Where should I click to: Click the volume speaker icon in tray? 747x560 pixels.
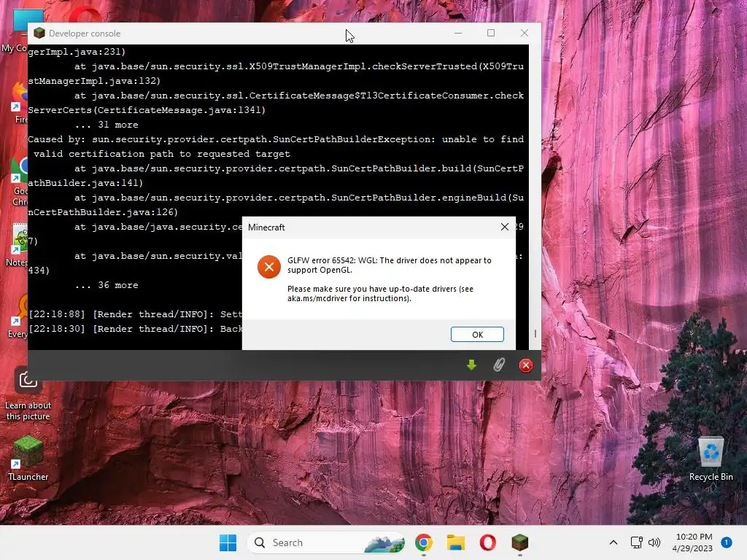pyautogui.click(x=654, y=542)
